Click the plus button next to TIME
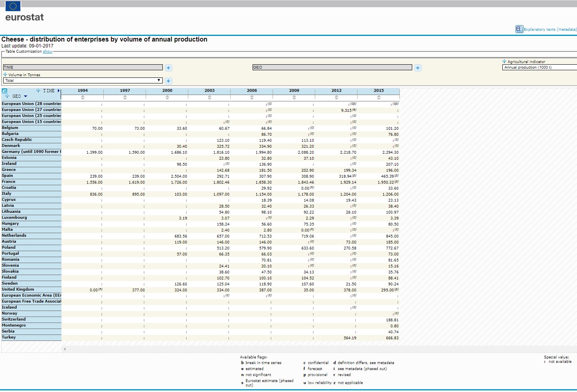The image size is (577, 392). click(x=168, y=68)
